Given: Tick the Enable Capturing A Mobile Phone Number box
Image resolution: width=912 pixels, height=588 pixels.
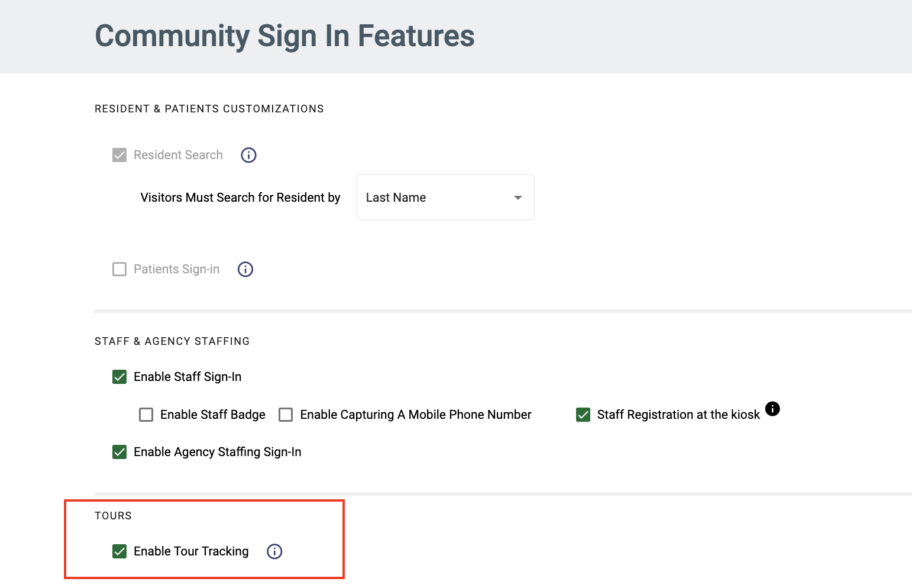Looking at the screenshot, I should coord(286,415).
